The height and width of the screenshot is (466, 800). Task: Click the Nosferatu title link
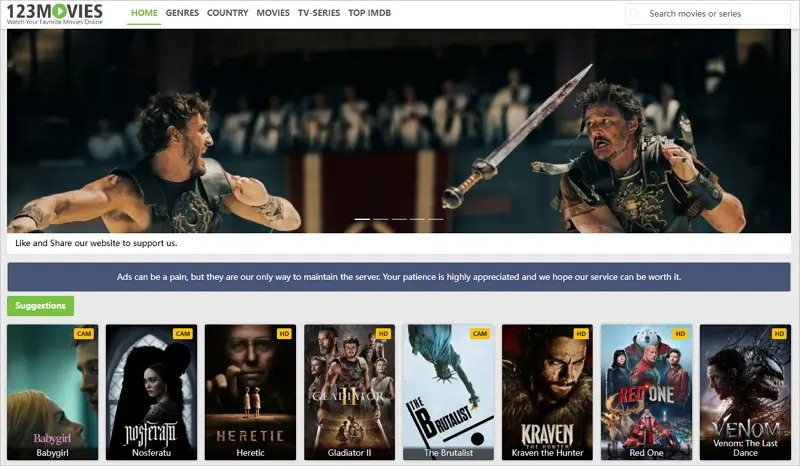151,453
